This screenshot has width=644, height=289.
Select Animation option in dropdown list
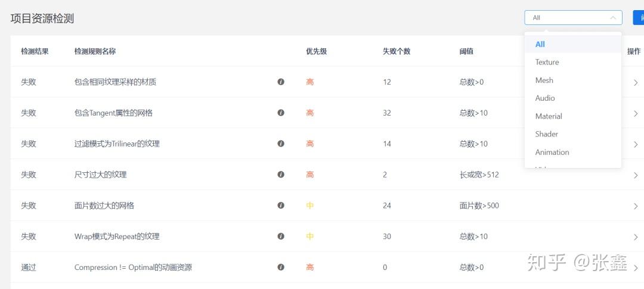pyautogui.click(x=573, y=152)
